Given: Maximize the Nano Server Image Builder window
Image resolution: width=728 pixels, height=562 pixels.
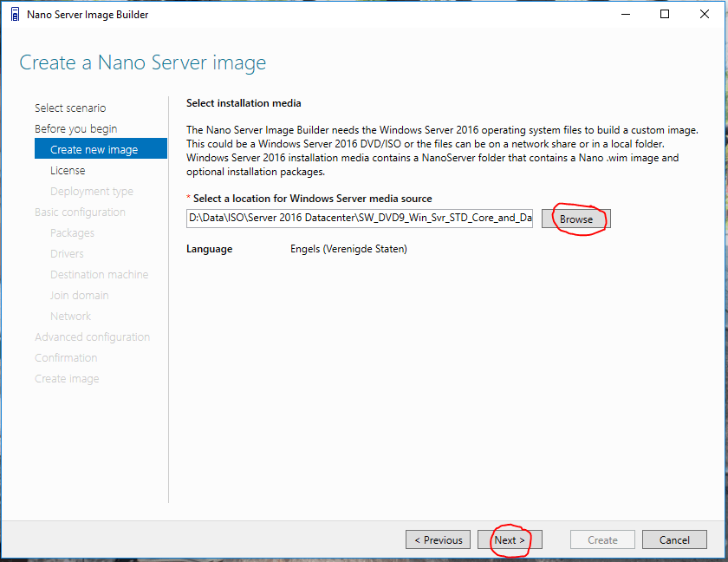Looking at the screenshot, I should [665, 15].
